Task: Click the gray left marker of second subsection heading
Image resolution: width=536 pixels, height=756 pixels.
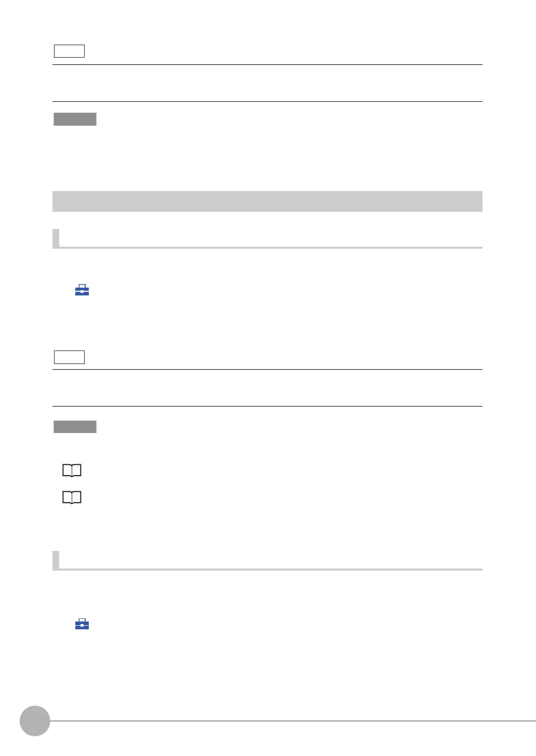Action: [56, 561]
